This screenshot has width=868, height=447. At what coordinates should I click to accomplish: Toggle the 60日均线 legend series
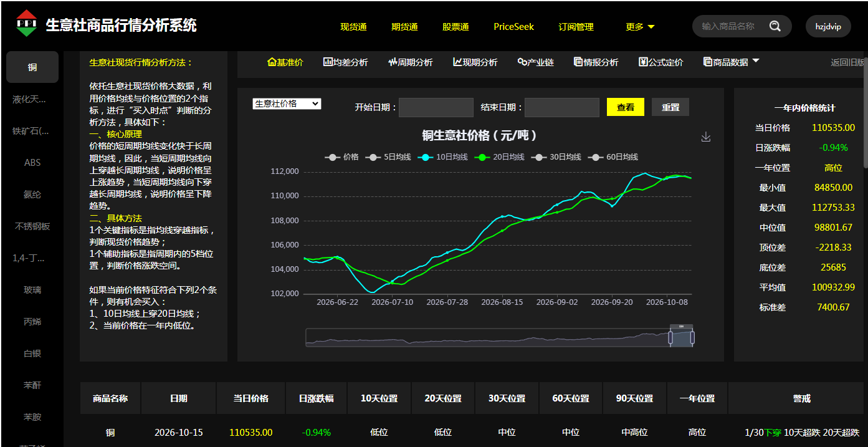(x=613, y=157)
